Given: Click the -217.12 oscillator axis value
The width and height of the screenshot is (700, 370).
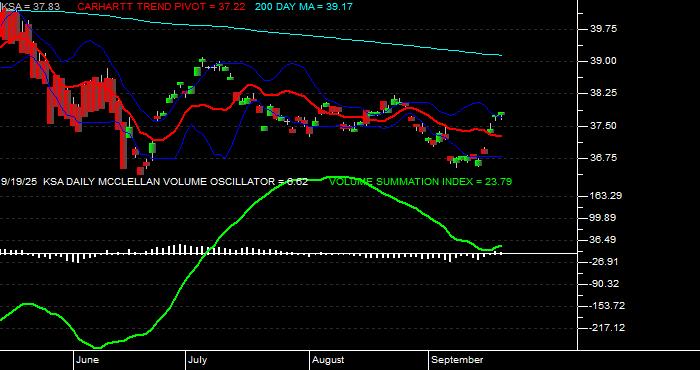Looking at the screenshot, I should tap(607, 328).
